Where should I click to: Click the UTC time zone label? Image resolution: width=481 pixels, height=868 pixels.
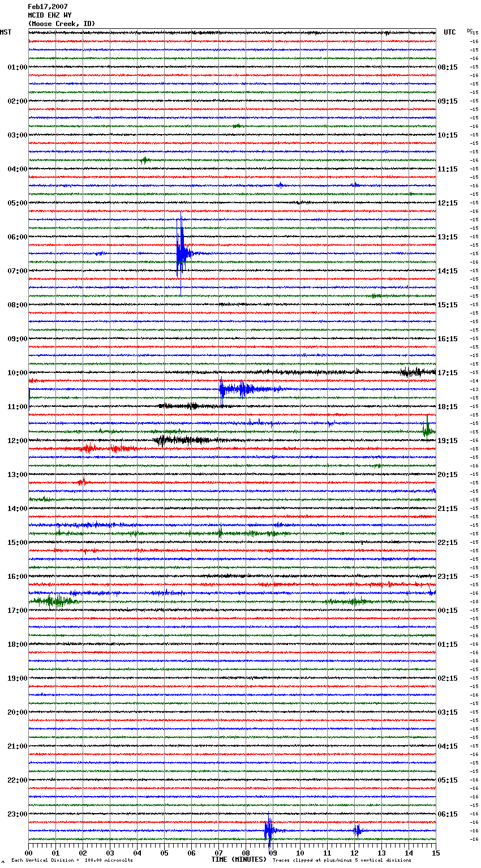click(450, 32)
